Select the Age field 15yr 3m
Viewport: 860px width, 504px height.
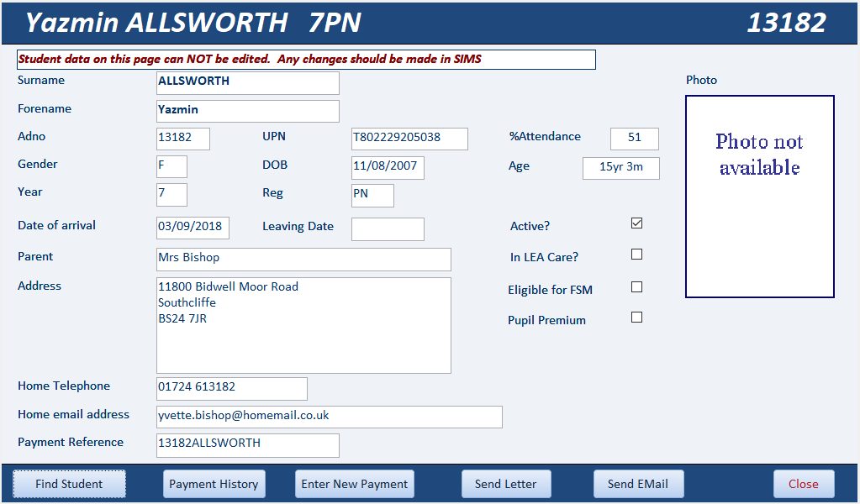pyautogui.click(x=621, y=168)
